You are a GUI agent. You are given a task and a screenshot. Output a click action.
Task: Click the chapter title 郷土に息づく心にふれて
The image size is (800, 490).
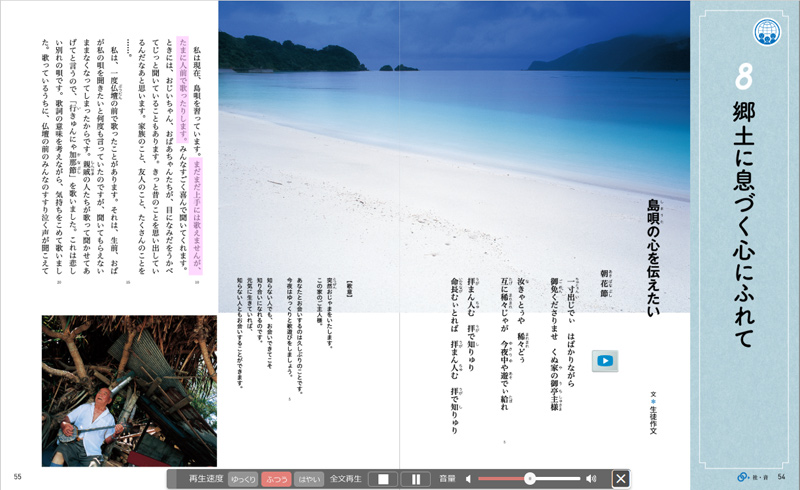[x=744, y=224]
